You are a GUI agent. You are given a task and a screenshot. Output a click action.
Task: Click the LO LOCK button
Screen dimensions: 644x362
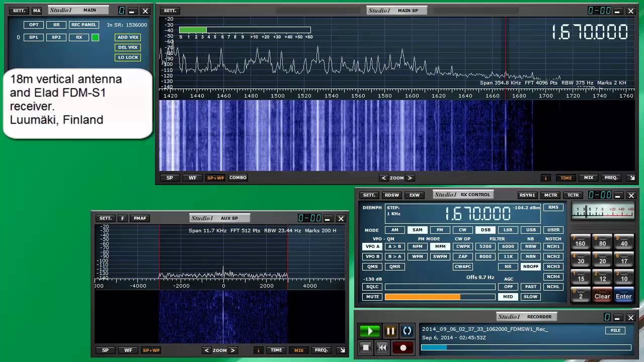[x=128, y=57]
